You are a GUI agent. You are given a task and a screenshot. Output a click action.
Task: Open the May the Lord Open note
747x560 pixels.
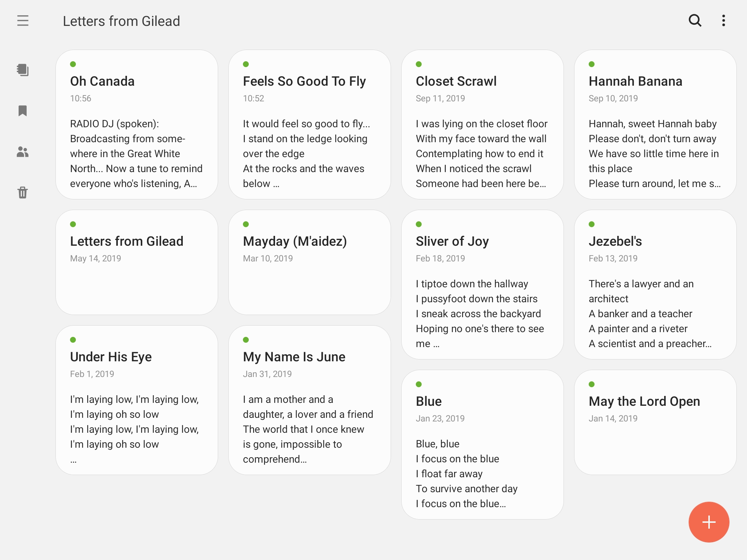tap(655, 423)
